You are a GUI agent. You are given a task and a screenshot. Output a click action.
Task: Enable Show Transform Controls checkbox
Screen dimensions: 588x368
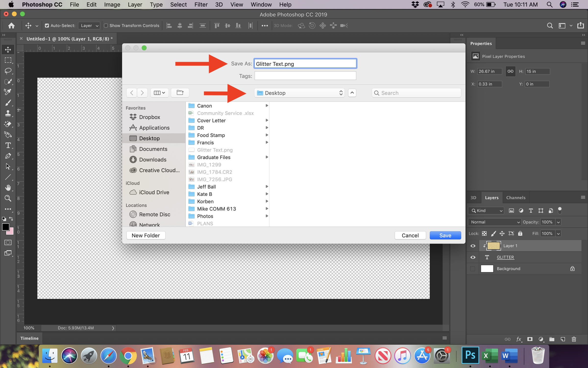[x=106, y=26]
